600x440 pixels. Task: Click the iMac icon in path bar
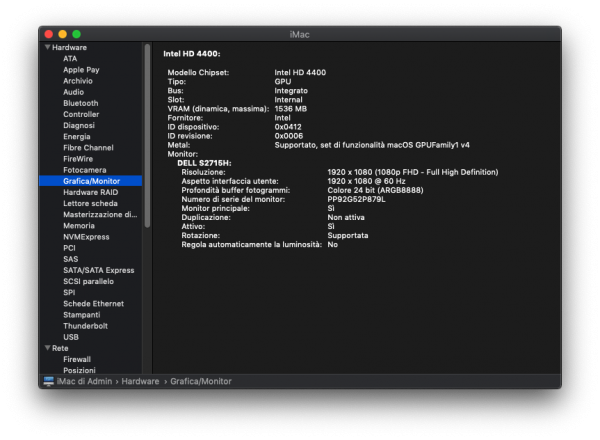pyautogui.click(x=48, y=382)
